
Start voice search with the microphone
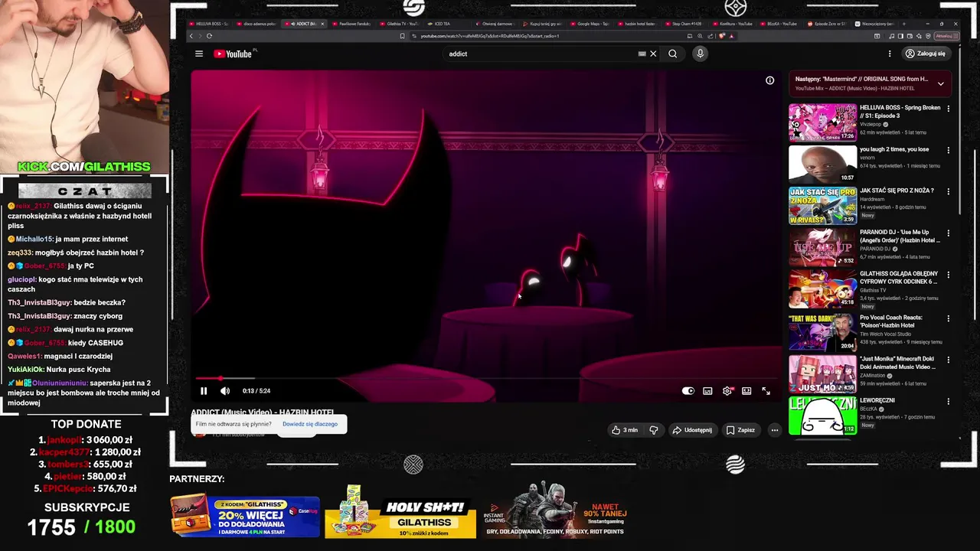point(700,54)
